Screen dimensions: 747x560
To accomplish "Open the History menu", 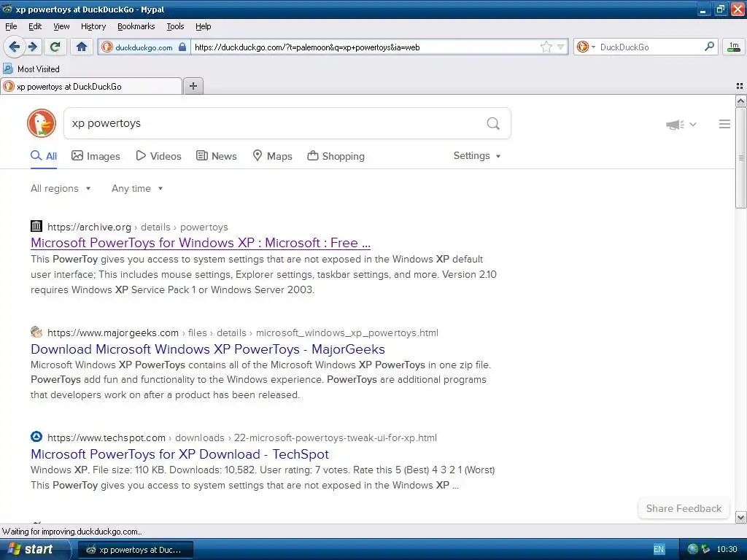I will [93, 26].
